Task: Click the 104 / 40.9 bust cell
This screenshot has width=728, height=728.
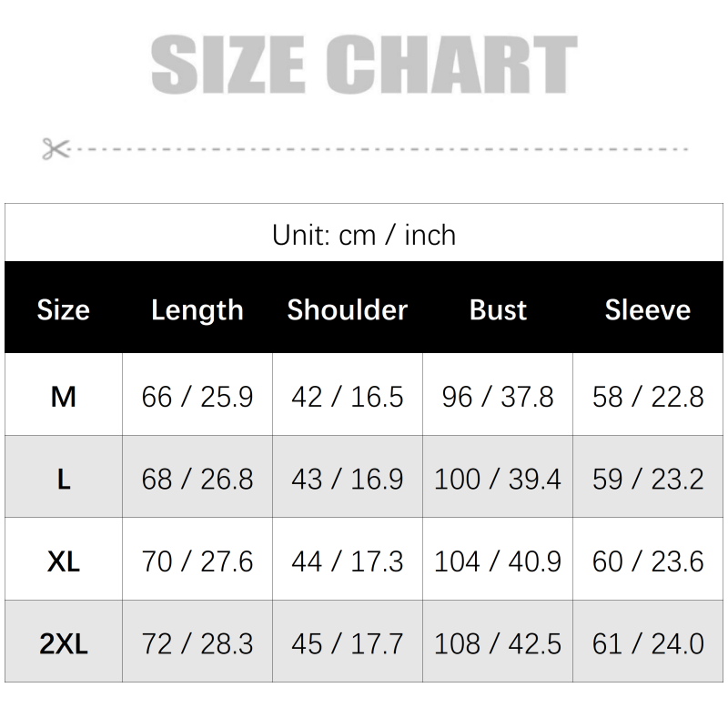Action: [498, 561]
